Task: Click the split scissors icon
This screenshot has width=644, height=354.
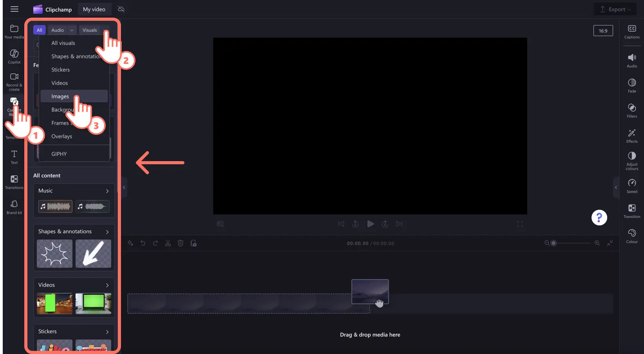Action: tap(168, 243)
